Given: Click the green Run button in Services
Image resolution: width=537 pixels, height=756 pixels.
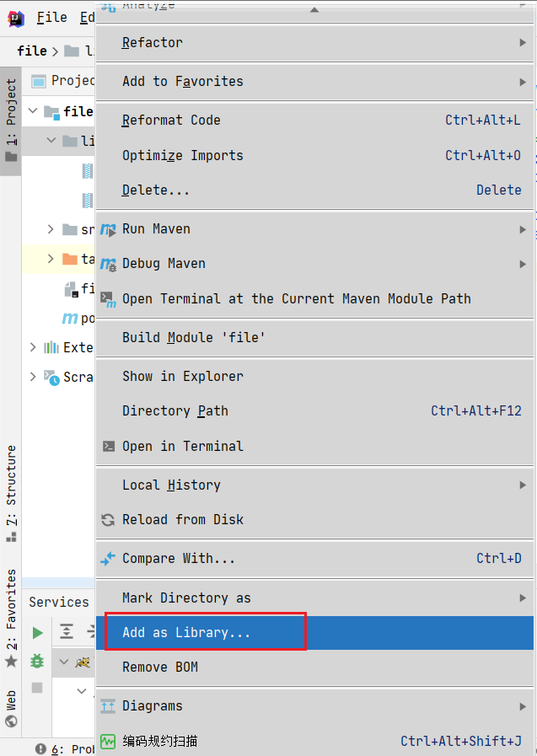Looking at the screenshot, I should [37, 632].
